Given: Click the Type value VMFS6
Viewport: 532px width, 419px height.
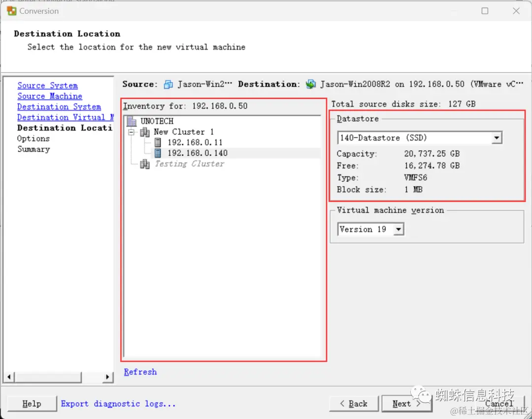Looking at the screenshot, I should tap(415, 177).
